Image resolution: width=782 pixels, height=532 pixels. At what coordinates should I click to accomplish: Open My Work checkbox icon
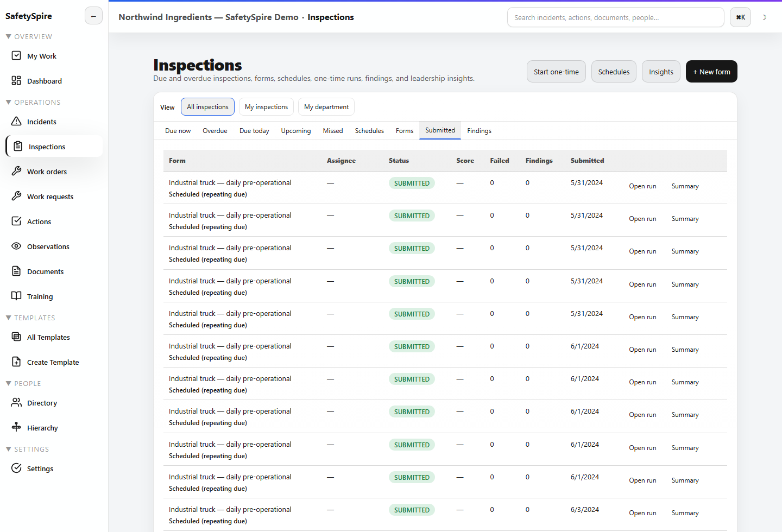16,55
